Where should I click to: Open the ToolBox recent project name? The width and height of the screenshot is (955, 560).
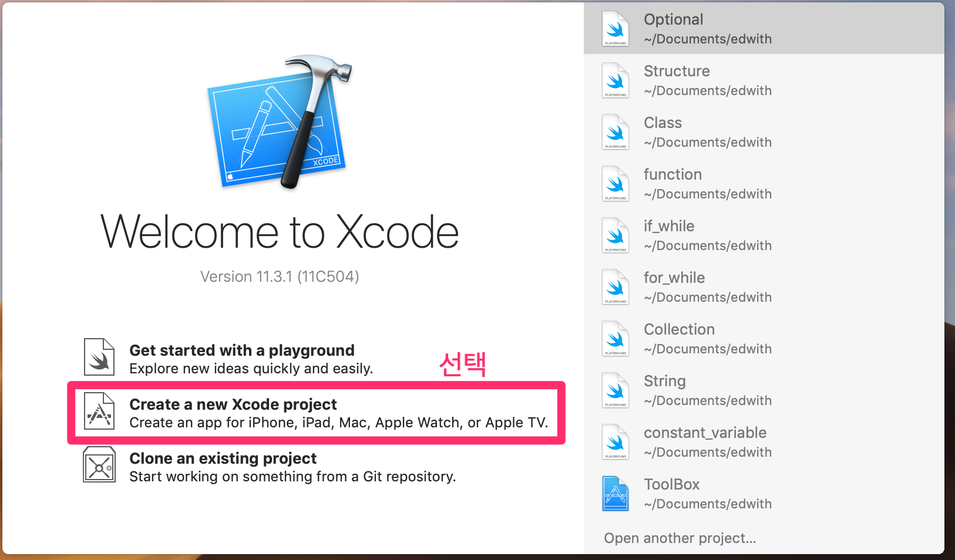[672, 484]
